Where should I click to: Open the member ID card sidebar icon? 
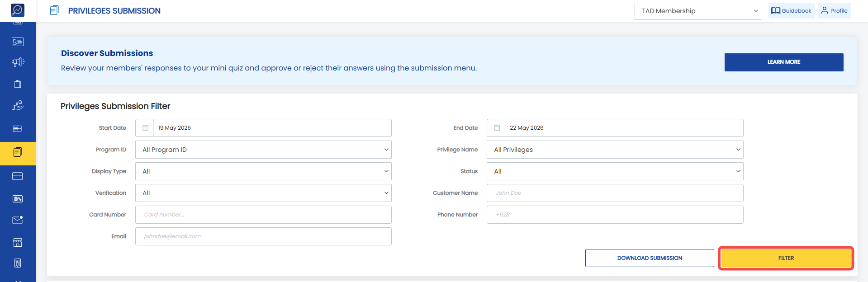(18, 42)
